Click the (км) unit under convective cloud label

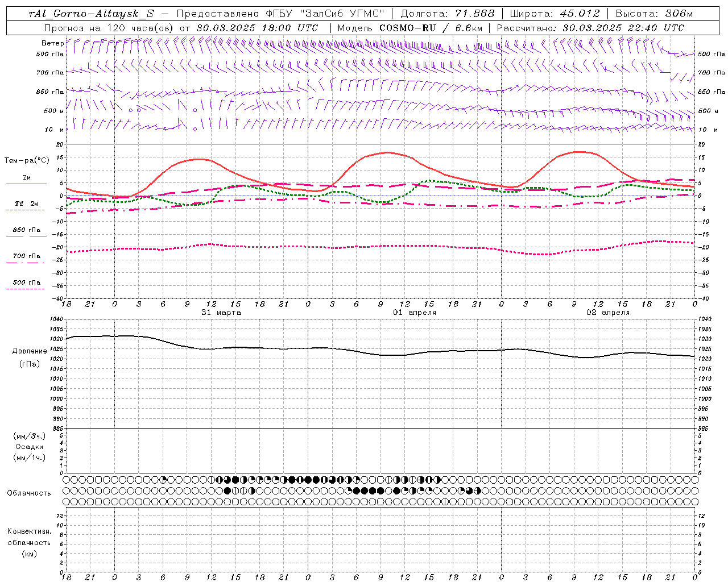tap(30, 554)
